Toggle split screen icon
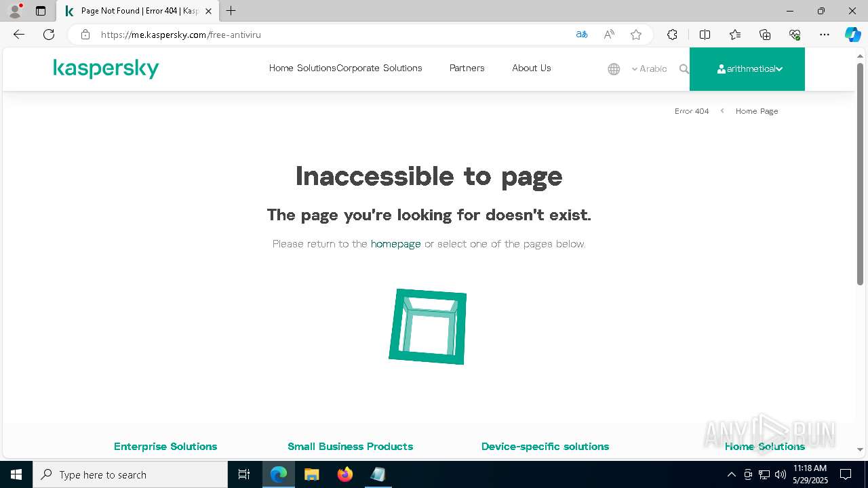Screen dimensions: 868x488 705,35
